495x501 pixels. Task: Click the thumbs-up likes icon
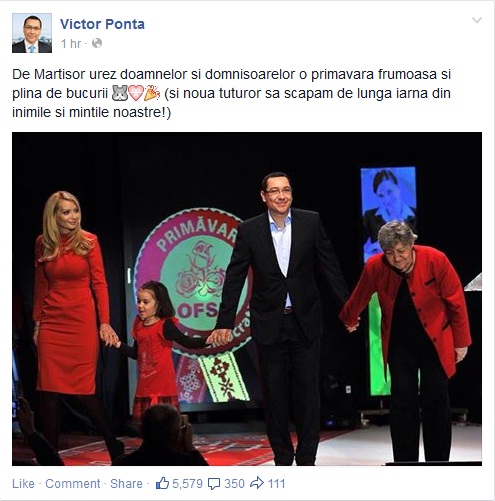(162, 483)
